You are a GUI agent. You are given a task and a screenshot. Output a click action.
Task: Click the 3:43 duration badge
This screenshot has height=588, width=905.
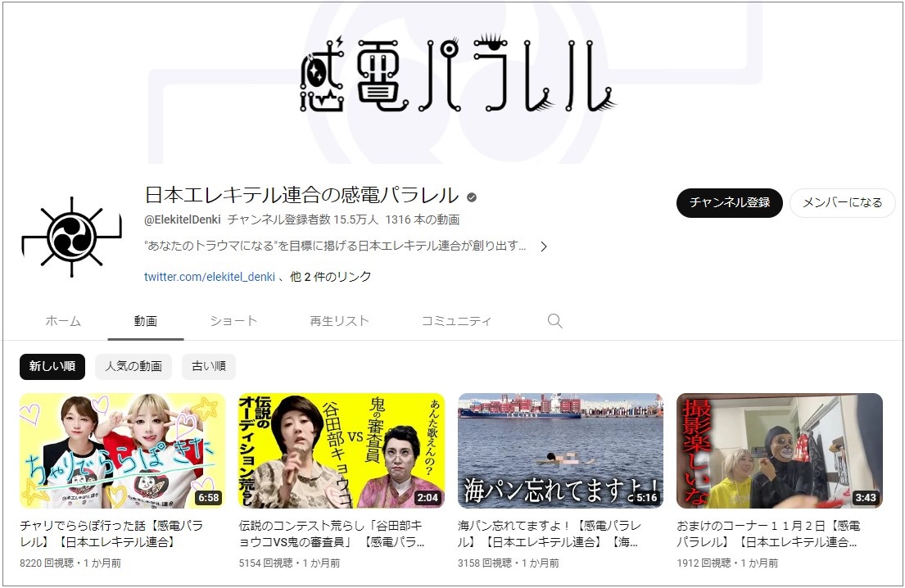(x=866, y=497)
